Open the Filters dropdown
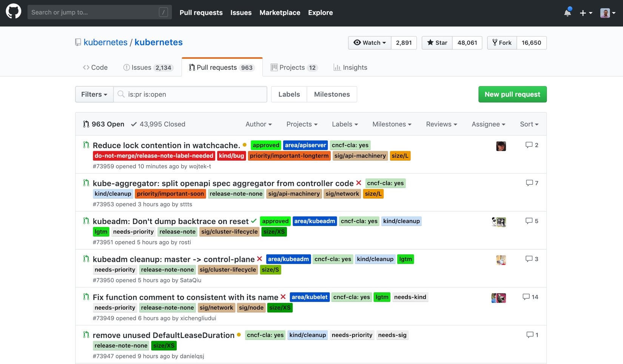 point(94,94)
